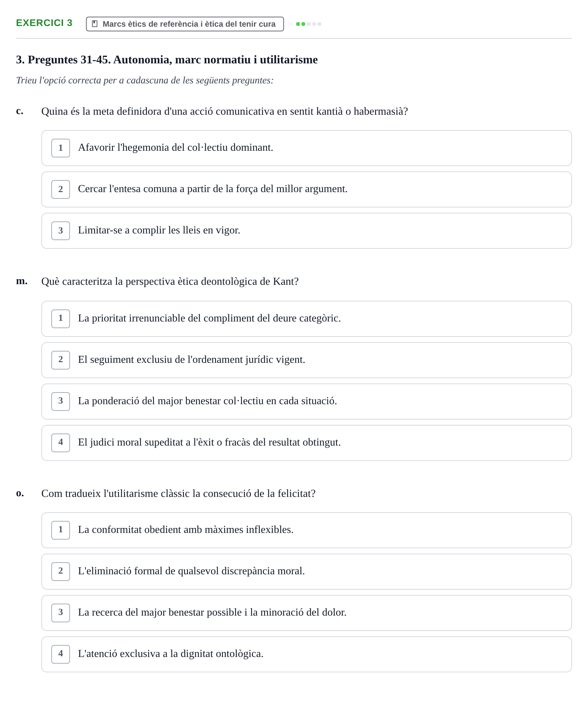Select 'La prioritat irrenunciable del compliment del deure'
The width and height of the screenshot is (588, 703).
306,319
